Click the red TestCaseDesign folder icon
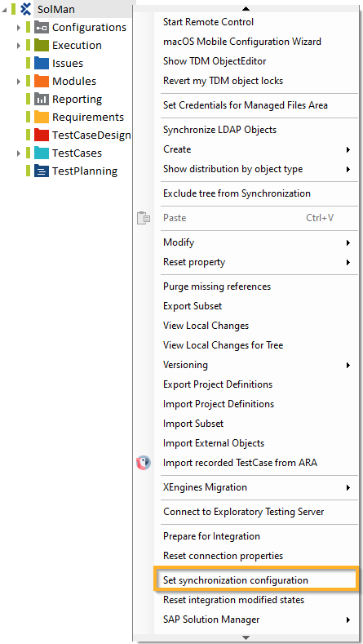 pos(42,135)
